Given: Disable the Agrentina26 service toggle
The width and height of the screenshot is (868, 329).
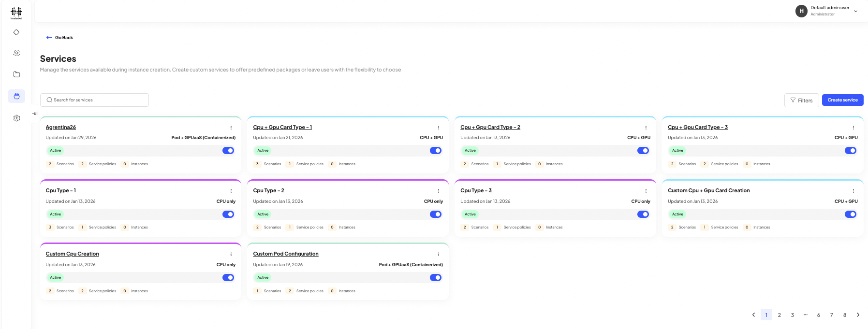Looking at the screenshot, I should tap(228, 151).
